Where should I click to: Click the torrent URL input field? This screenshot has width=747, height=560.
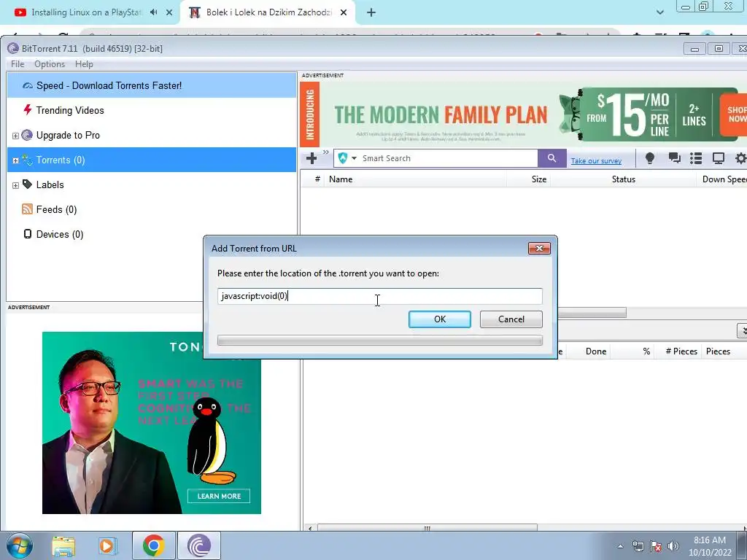(x=379, y=296)
